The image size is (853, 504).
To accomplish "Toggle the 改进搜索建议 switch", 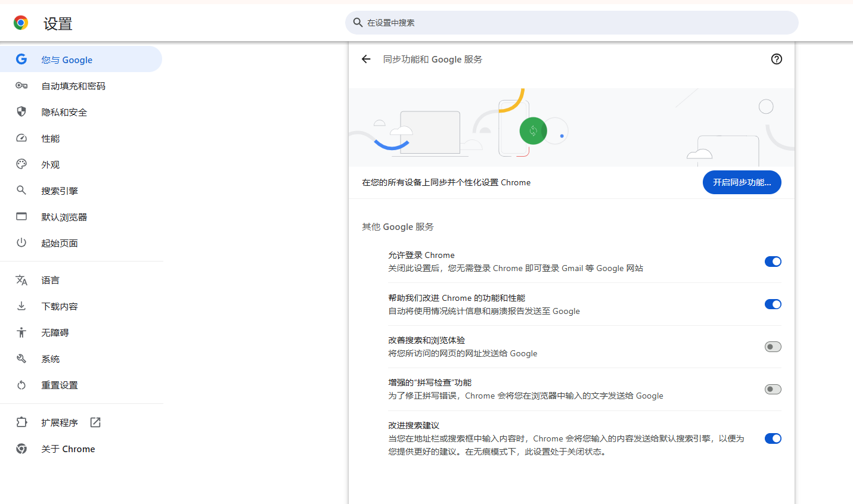I will (773, 438).
